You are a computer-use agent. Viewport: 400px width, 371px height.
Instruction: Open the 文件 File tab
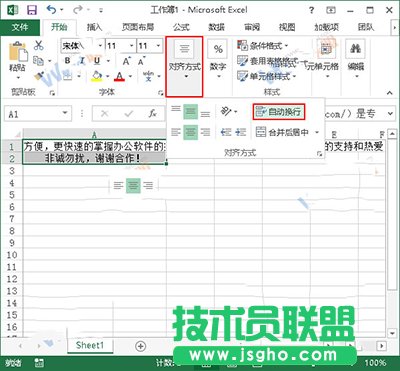(20, 27)
